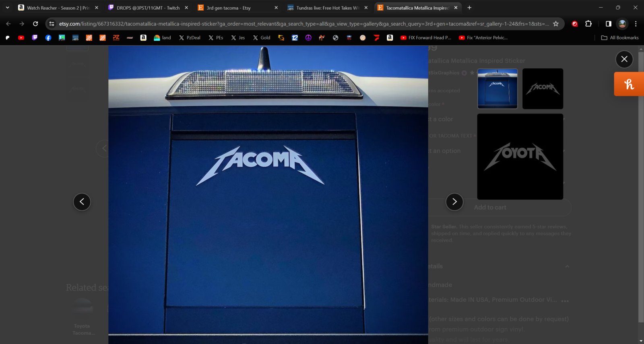Select the blue truck Tacoma thumbnail
The image size is (644, 344).
497,89
